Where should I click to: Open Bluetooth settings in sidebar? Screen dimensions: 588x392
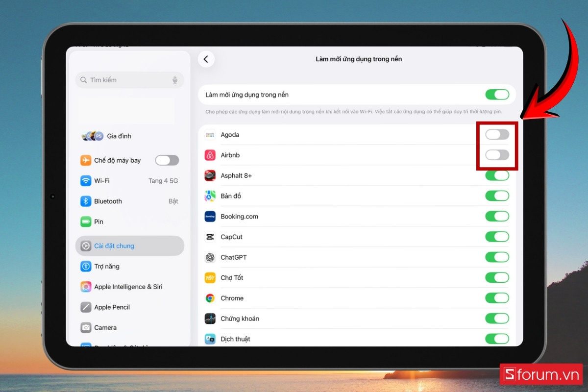coord(130,201)
